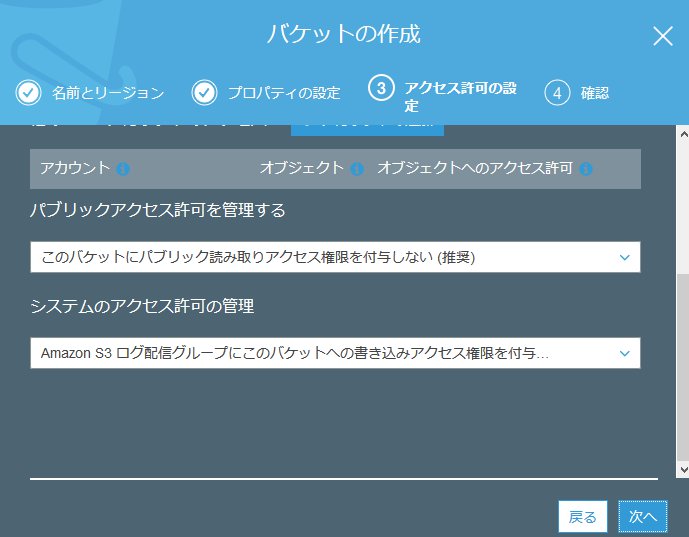This screenshot has height=537, width=689.
Task: Click the step 3 number circle
Action: [x=381, y=89]
